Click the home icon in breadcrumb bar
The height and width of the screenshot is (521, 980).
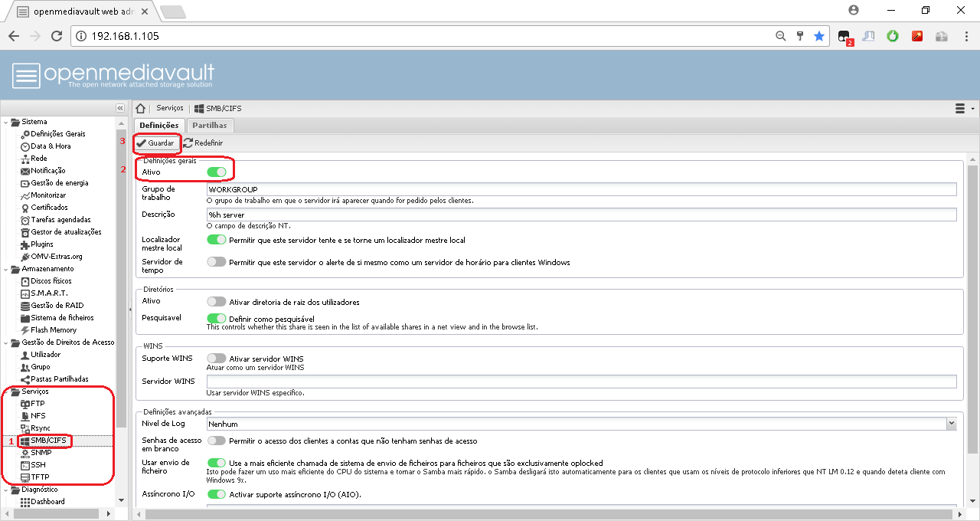point(141,109)
